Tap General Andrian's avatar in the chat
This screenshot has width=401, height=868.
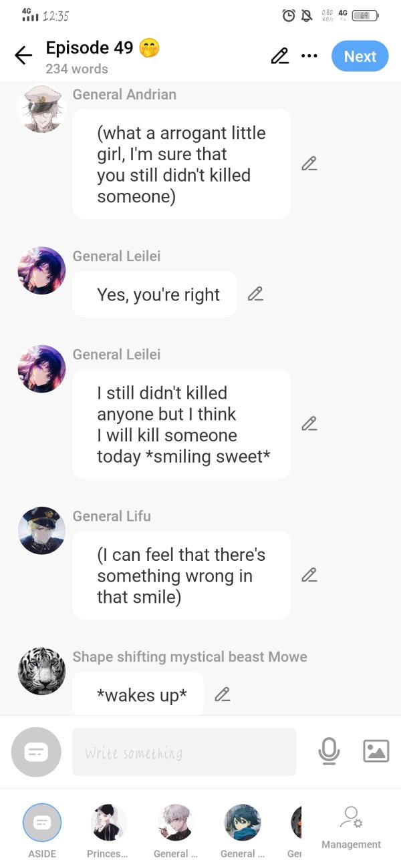coord(41,108)
